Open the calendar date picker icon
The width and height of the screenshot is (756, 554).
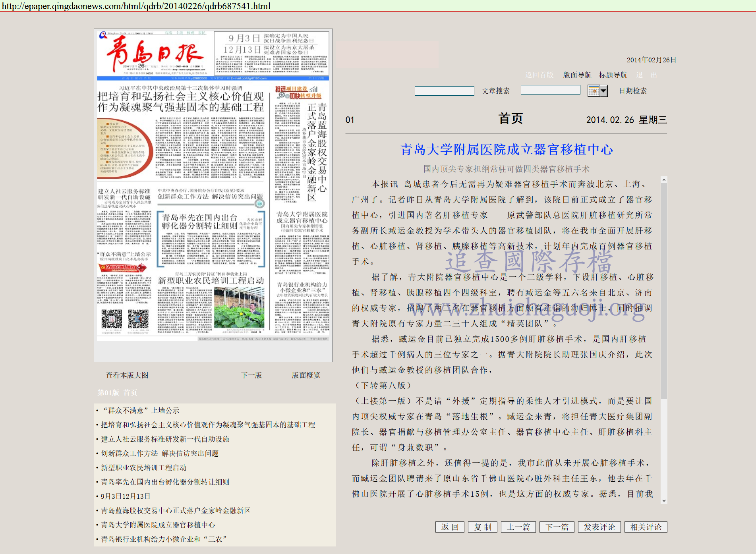coord(597,91)
